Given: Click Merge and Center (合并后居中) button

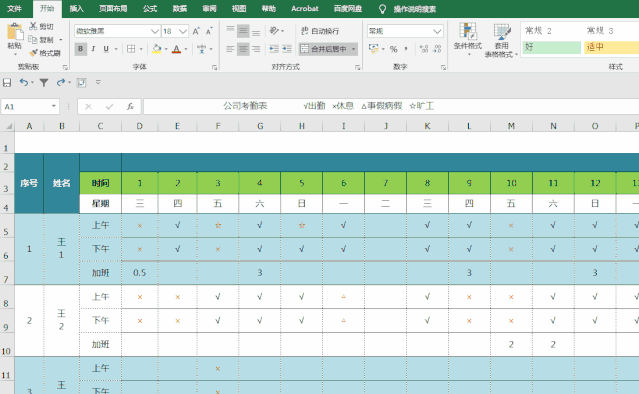Looking at the screenshot, I should (x=324, y=49).
